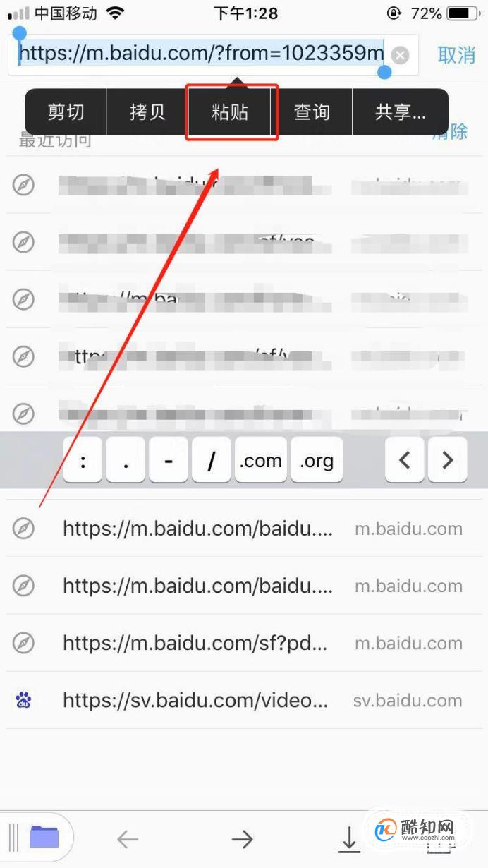Open 共享... from the popup menu

click(400, 112)
